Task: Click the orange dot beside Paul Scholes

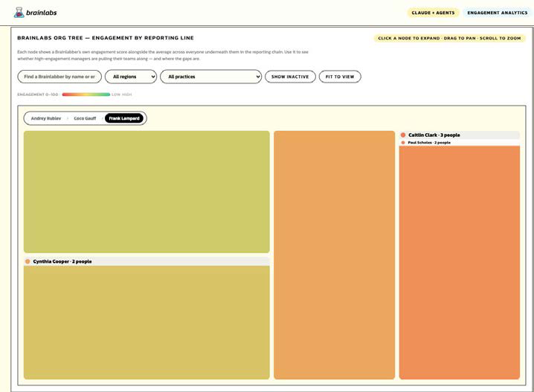Action: 403,142
